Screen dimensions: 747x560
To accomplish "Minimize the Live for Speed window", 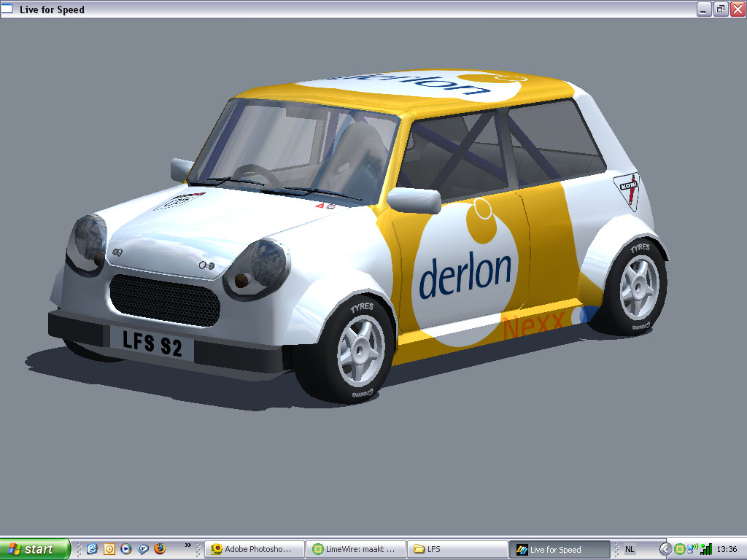I will [704, 9].
